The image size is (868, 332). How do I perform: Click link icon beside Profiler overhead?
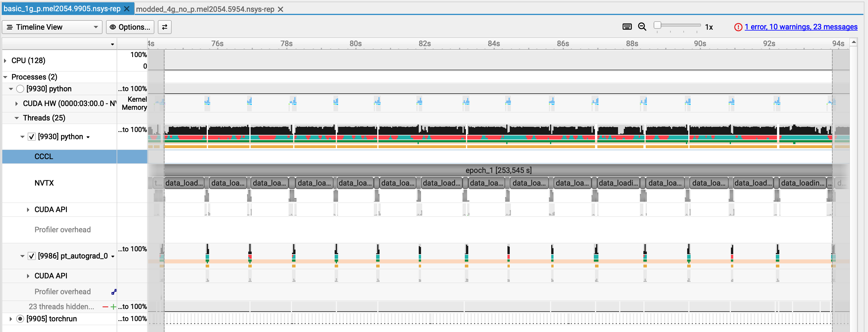114,292
